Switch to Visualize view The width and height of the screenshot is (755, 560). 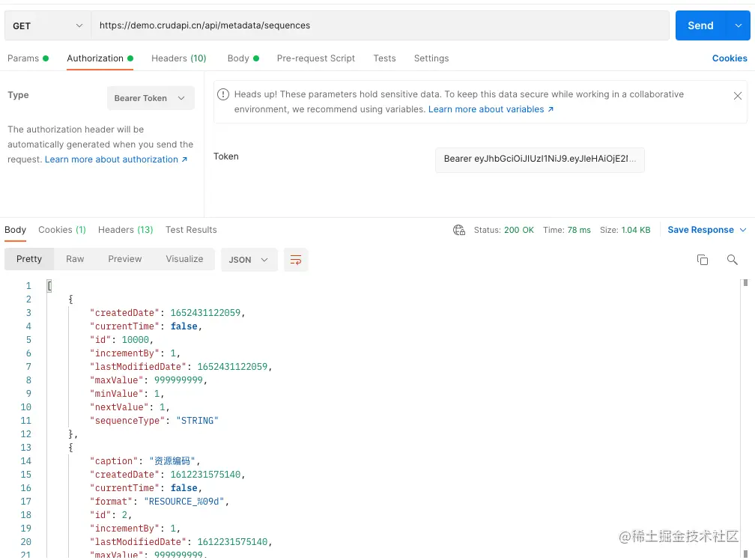(184, 259)
